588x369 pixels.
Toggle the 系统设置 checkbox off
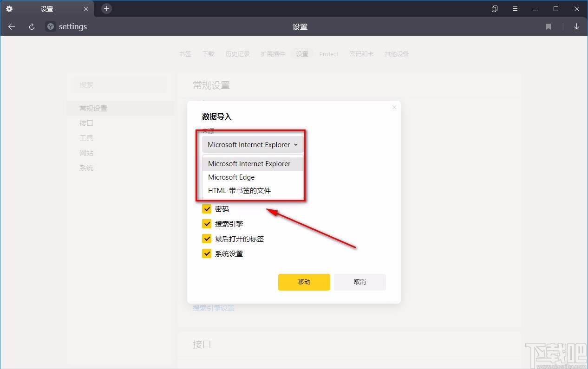[x=207, y=253]
